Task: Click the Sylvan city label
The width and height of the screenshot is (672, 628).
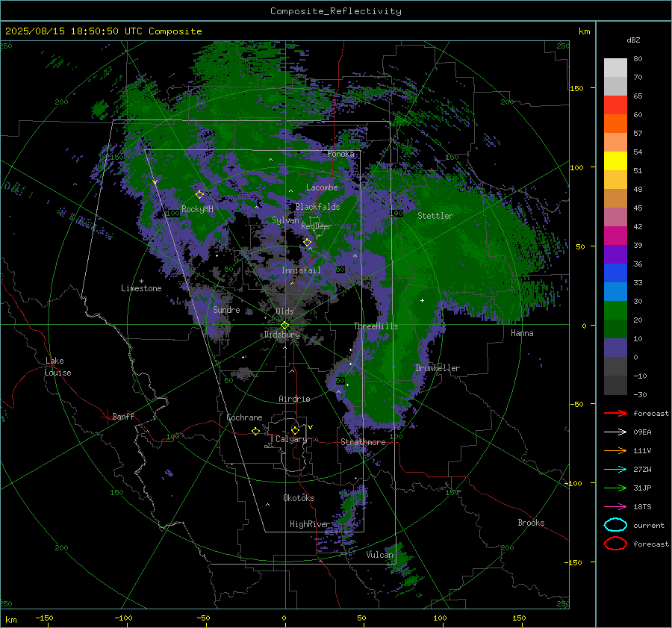Action: (285, 220)
